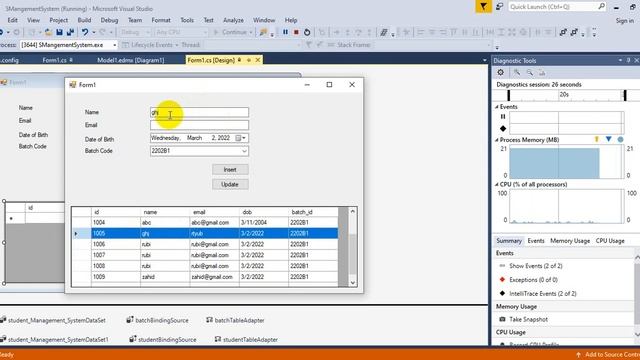Select studentBindingSource component
The image size is (640, 360).
pyautogui.click(x=163, y=339)
